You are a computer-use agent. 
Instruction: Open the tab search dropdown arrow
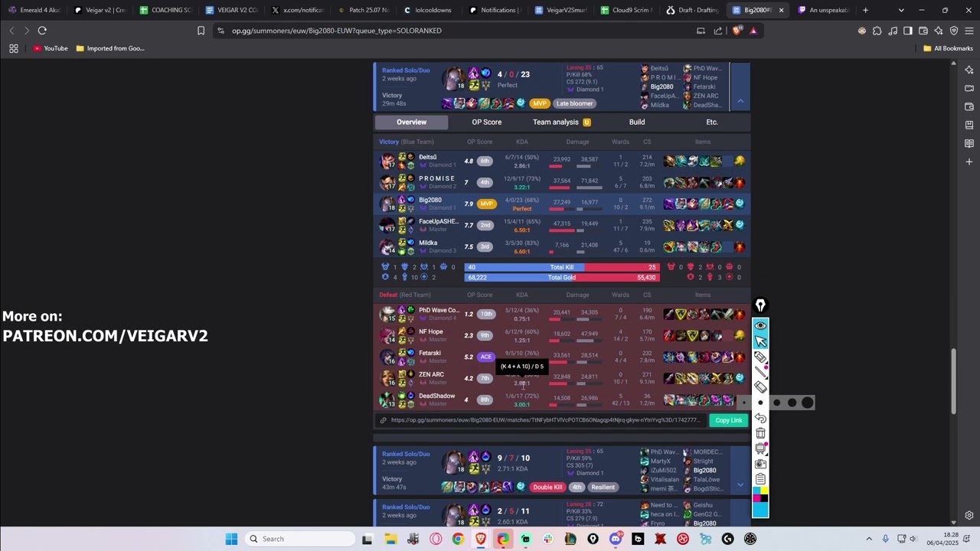coord(901,10)
